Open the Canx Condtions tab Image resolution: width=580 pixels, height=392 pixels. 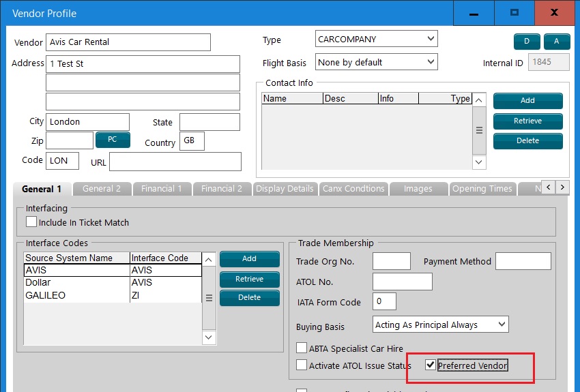click(x=353, y=189)
